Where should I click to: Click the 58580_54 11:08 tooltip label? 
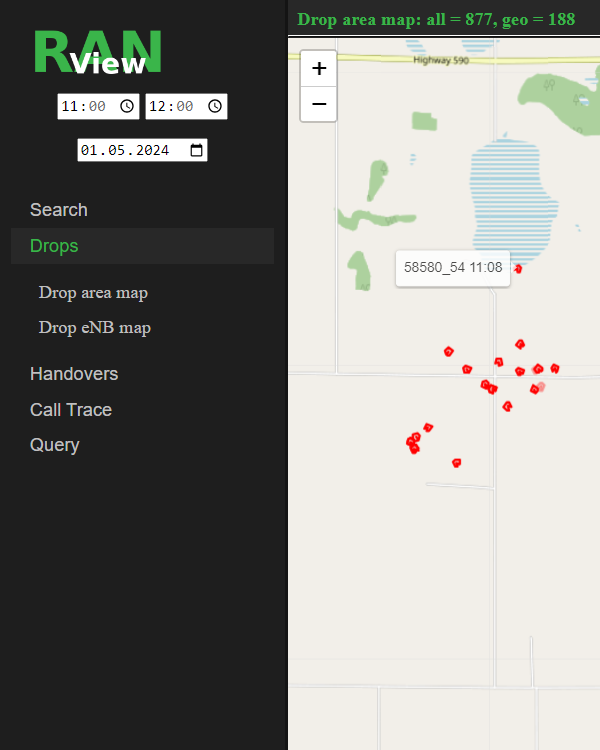[452, 268]
